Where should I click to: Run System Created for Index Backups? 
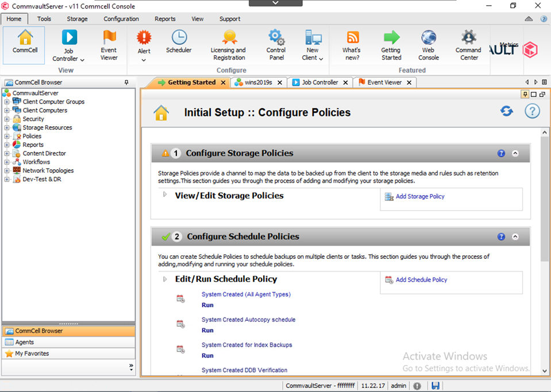point(207,355)
